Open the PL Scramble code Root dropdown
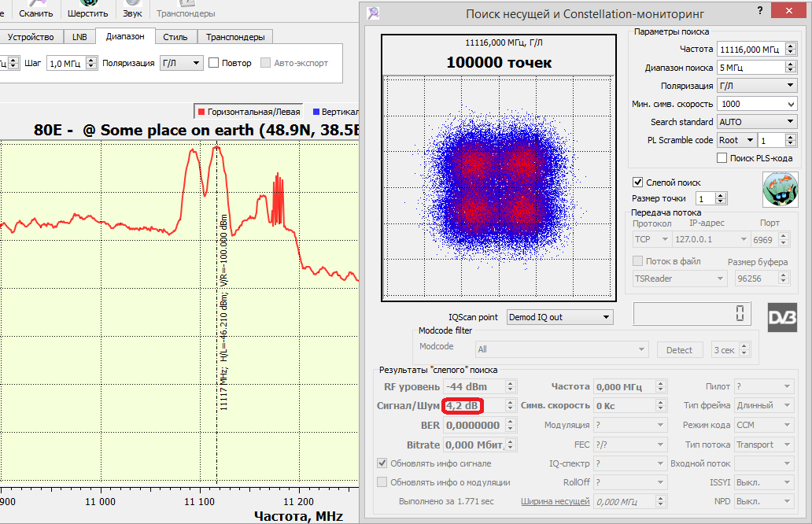Screen dimensions: 812x524 click(x=736, y=140)
